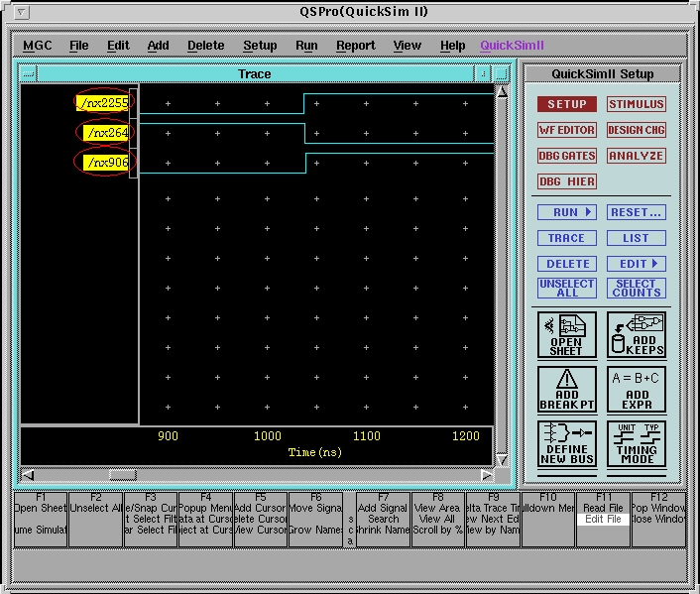Select the /nx2255 signal name
The width and height of the screenshot is (700, 594).
point(103,102)
